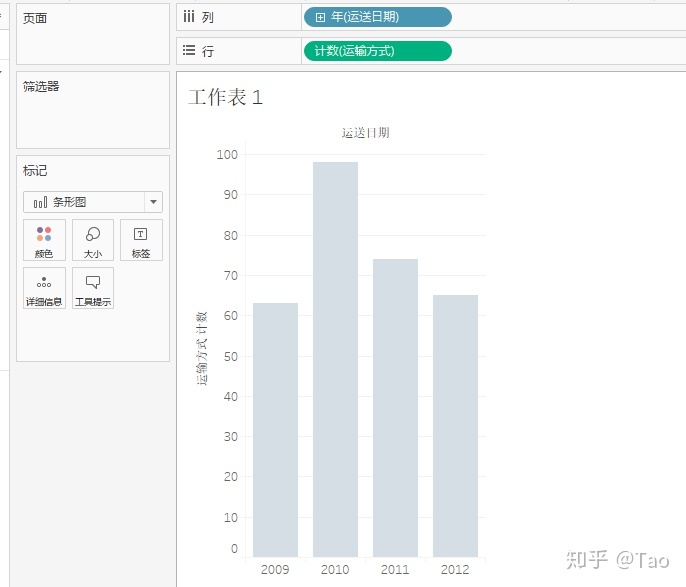Click the 100 value on the axis
This screenshot has width=686, height=587.
coord(227,154)
